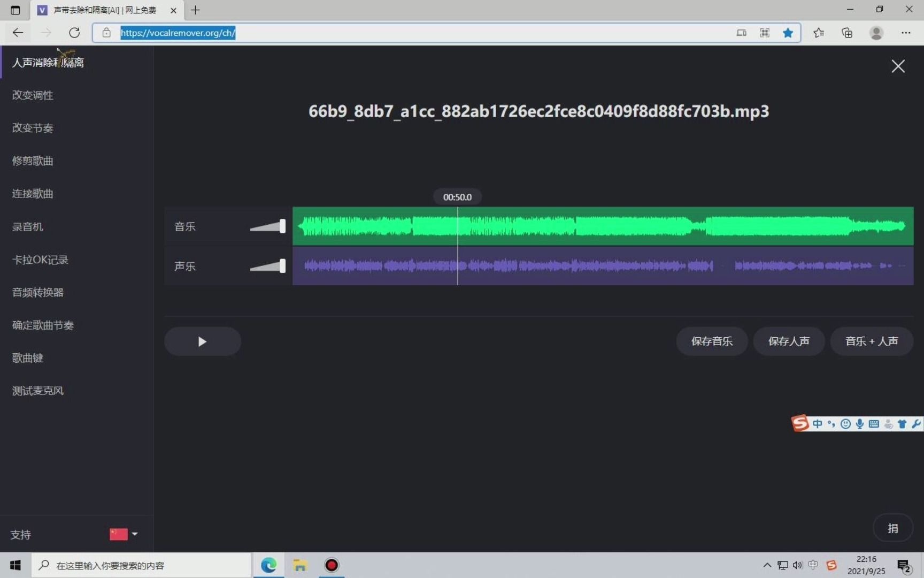The width and height of the screenshot is (924, 578).
Task: Click the purple 声乐 waveform
Action: [603, 266]
